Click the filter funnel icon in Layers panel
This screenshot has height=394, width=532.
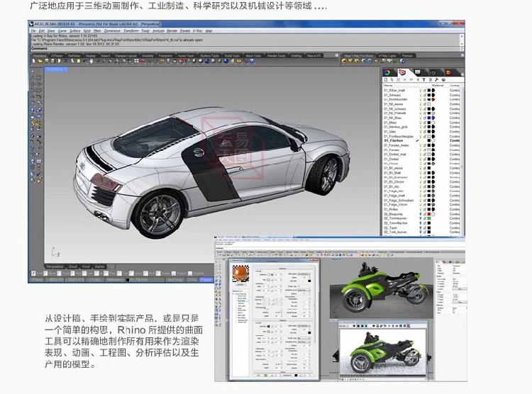(423, 79)
